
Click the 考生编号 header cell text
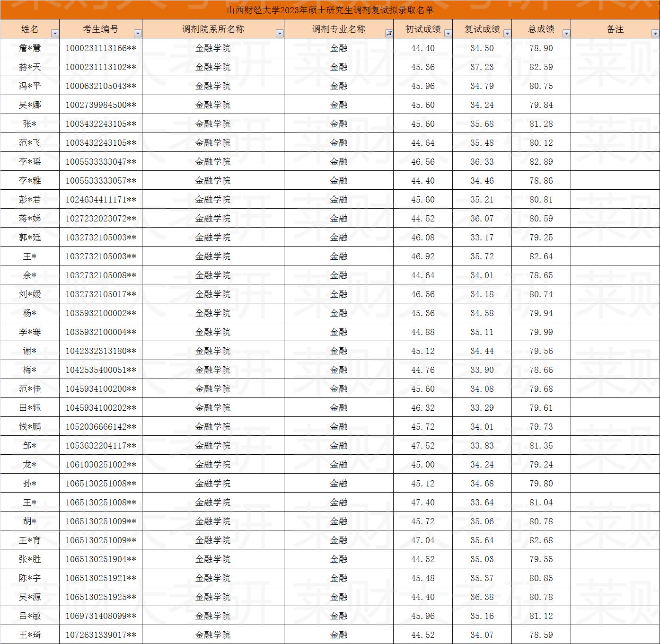point(100,29)
